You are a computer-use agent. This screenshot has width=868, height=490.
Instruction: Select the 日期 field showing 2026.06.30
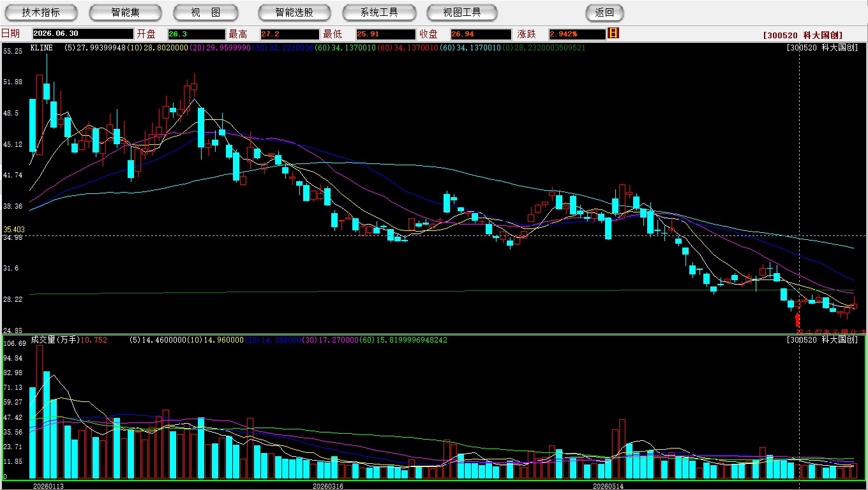[82, 34]
